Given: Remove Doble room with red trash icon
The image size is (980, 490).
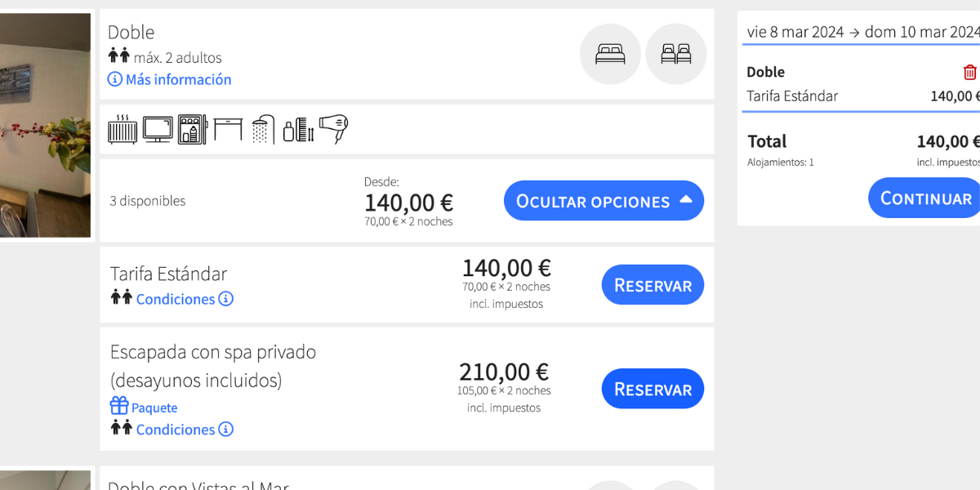Looking at the screenshot, I should (969, 72).
